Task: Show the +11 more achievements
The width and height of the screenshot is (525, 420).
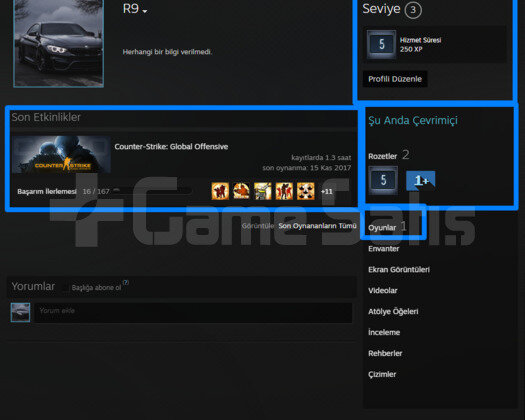Action: pos(327,192)
